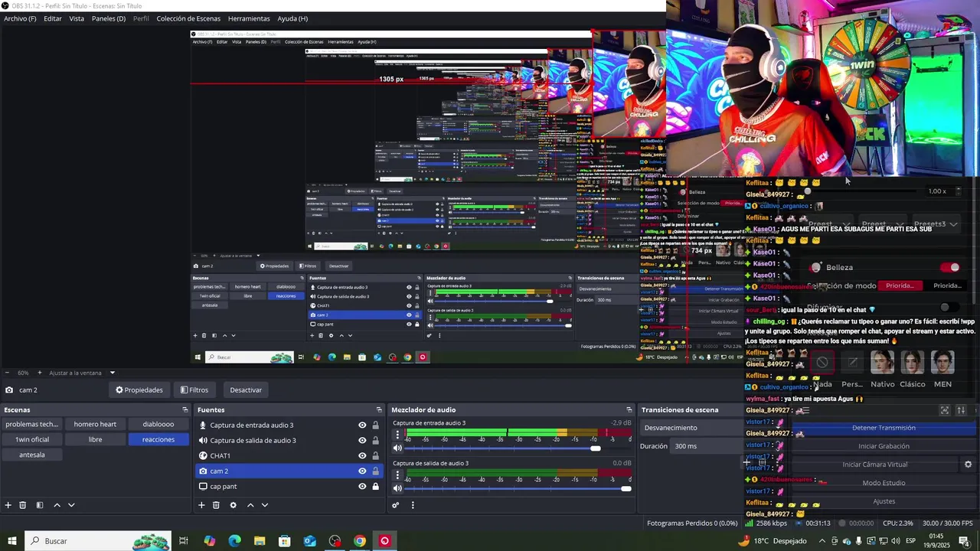The image size is (980, 551).
Task: Hide the CHAT1 source
Action: (362, 456)
